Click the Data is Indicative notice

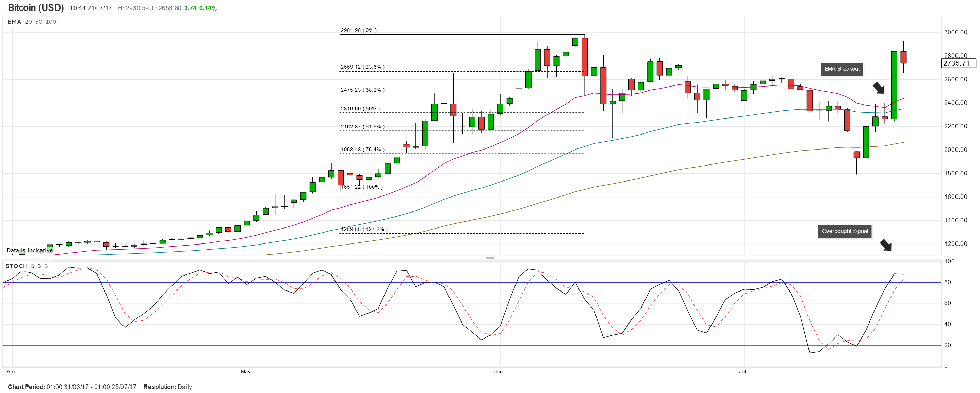pos(30,250)
